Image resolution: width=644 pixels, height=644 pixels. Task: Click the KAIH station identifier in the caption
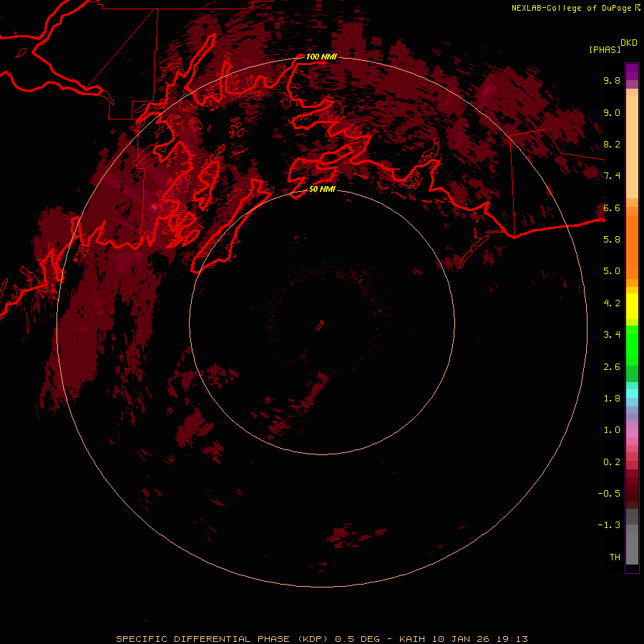coord(414,639)
